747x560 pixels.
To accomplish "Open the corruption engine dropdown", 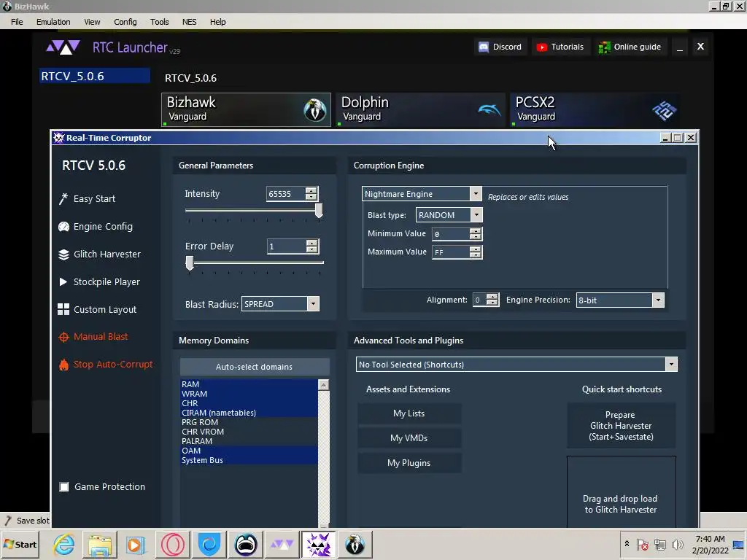I will coord(476,193).
